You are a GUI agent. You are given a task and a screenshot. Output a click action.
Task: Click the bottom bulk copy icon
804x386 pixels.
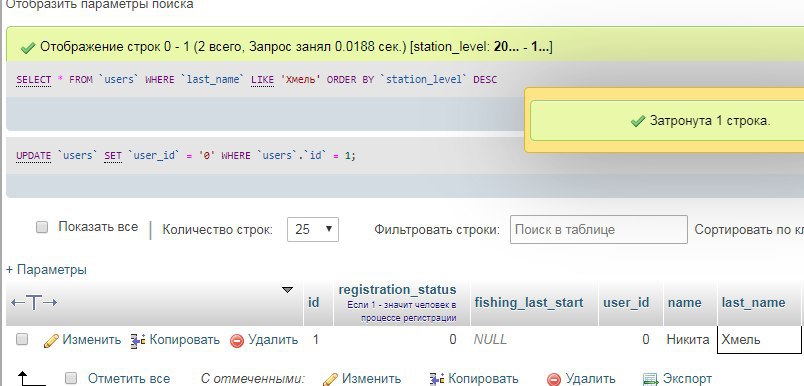[x=437, y=379]
